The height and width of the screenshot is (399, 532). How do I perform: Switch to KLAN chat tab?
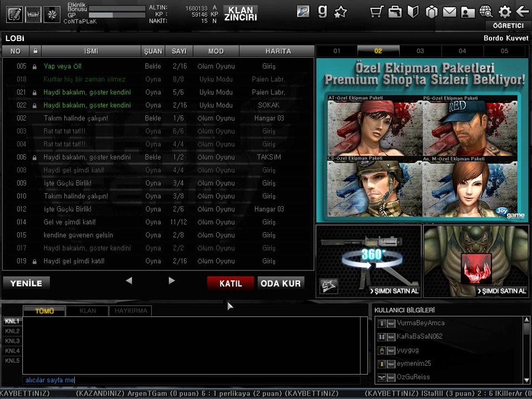tap(88, 311)
